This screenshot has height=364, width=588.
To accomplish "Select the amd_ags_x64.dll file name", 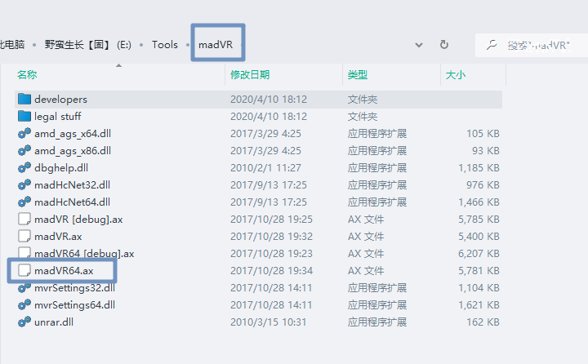I will point(73,134).
